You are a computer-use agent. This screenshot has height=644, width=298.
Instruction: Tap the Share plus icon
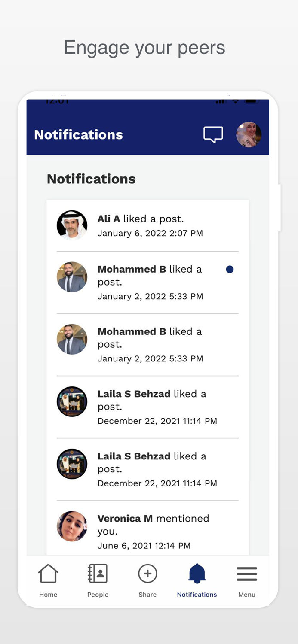click(147, 574)
